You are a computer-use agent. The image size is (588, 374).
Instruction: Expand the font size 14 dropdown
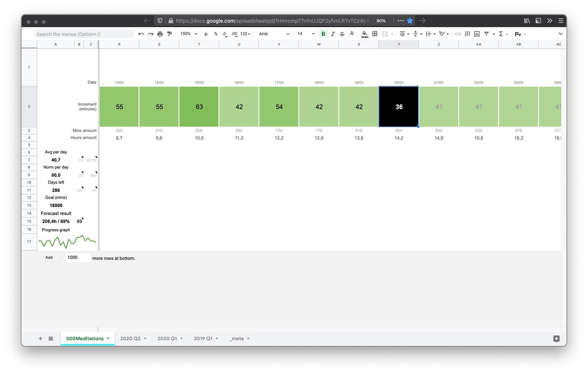pyautogui.click(x=313, y=34)
